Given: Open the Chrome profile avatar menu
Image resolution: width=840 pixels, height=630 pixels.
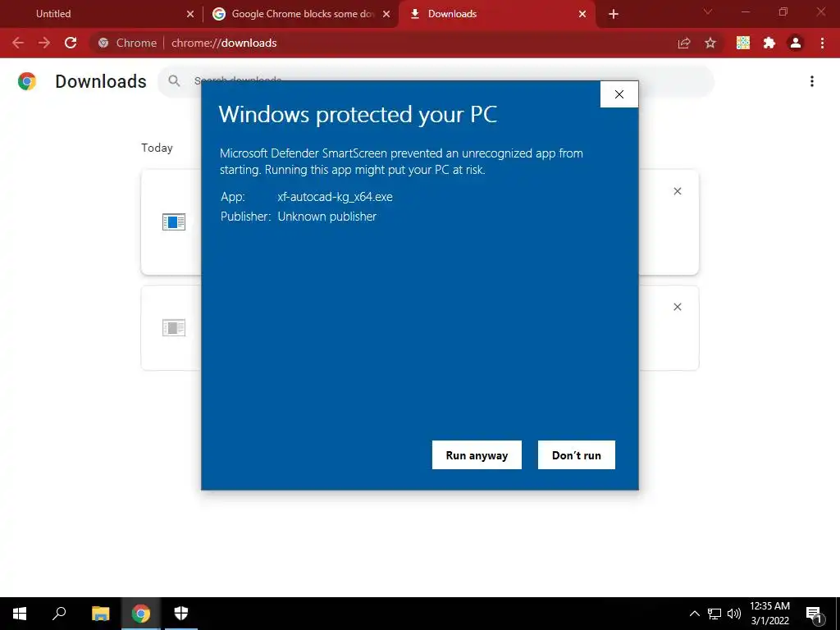Looking at the screenshot, I should click(x=796, y=43).
